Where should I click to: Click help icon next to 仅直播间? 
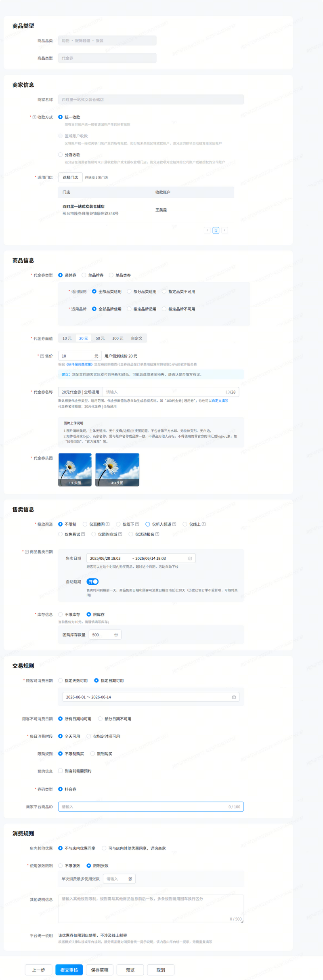tap(107, 524)
